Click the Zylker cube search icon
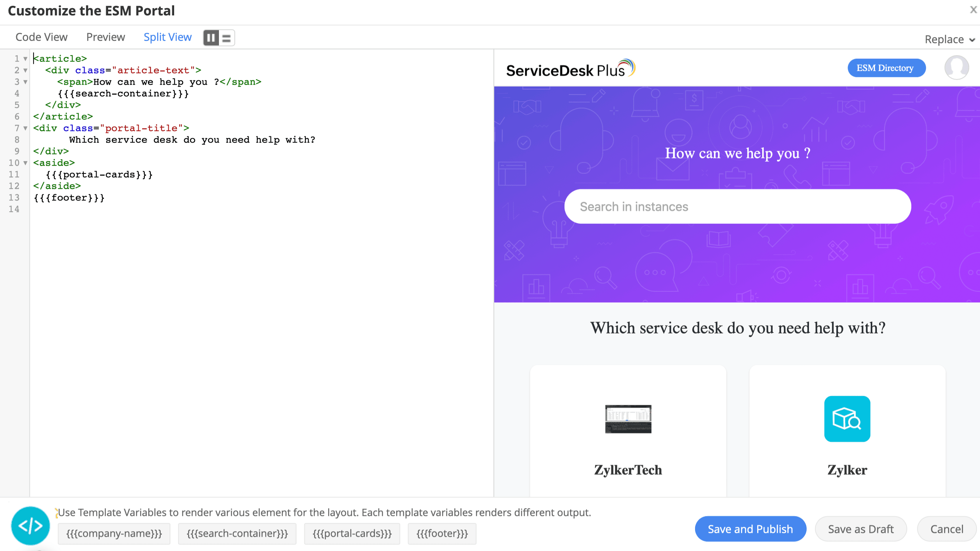 click(847, 419)
